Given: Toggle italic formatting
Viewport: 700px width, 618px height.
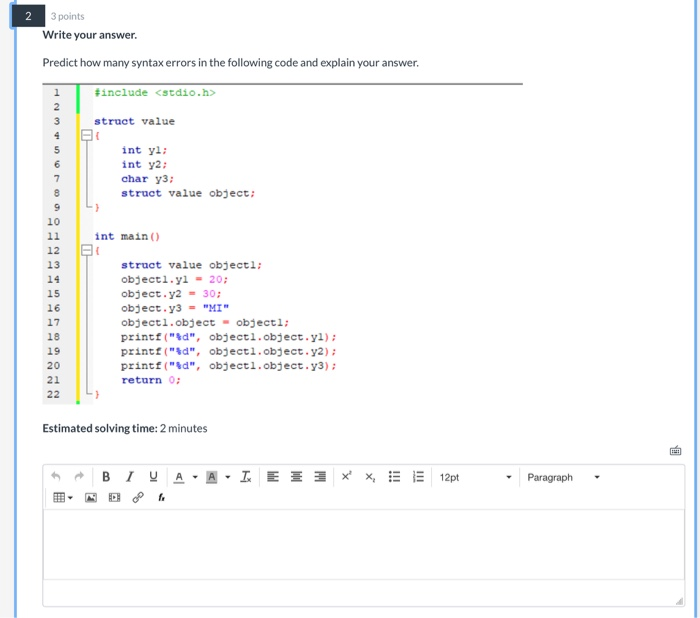Looking at the screenshot, I should coord(129,476).
